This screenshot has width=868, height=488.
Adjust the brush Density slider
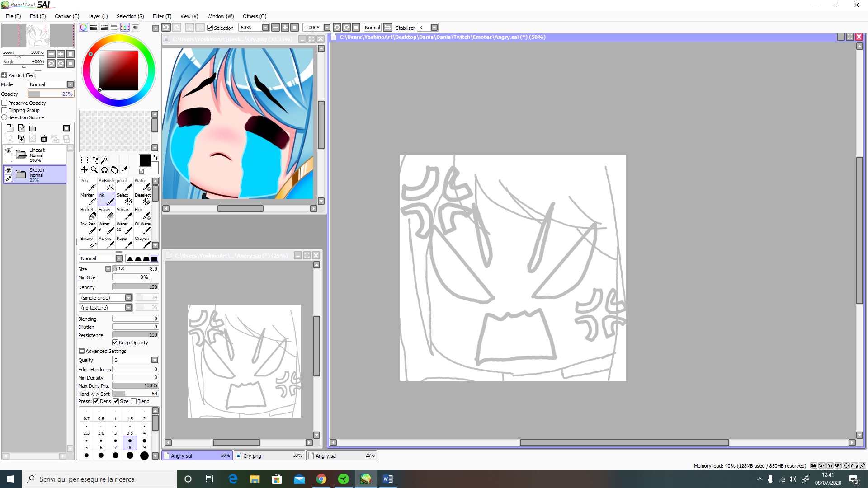pyautogui.click(x=135, y=287)
